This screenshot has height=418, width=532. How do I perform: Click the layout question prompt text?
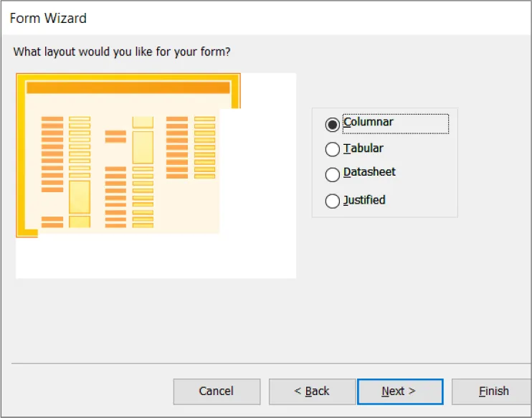(x=122, y=52)
